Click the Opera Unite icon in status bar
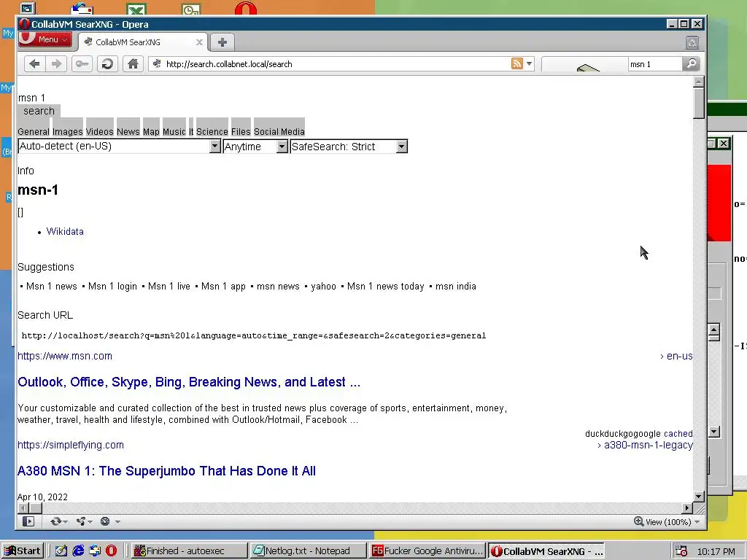 80,521
